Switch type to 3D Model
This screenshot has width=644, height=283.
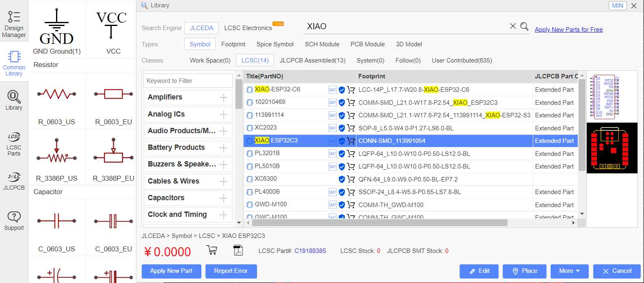click(x=409, y=44)
